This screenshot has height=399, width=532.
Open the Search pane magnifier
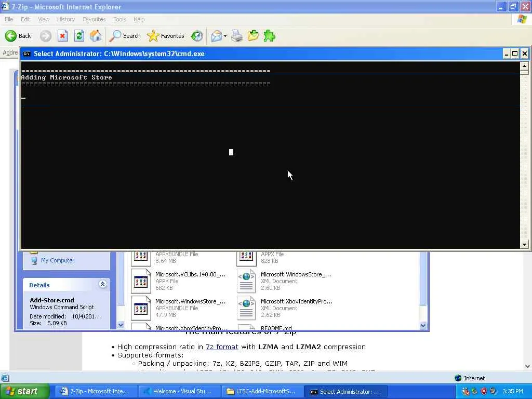tap(125, 36)
